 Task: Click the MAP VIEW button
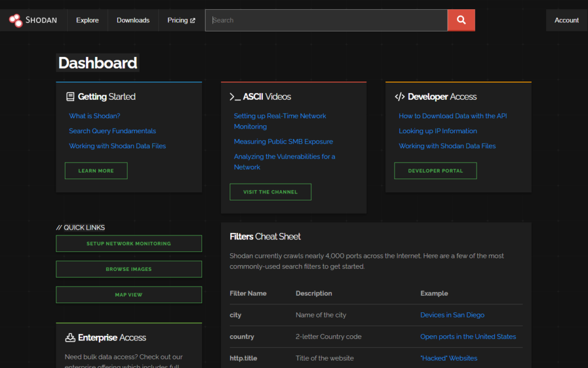tap(129, 295)
